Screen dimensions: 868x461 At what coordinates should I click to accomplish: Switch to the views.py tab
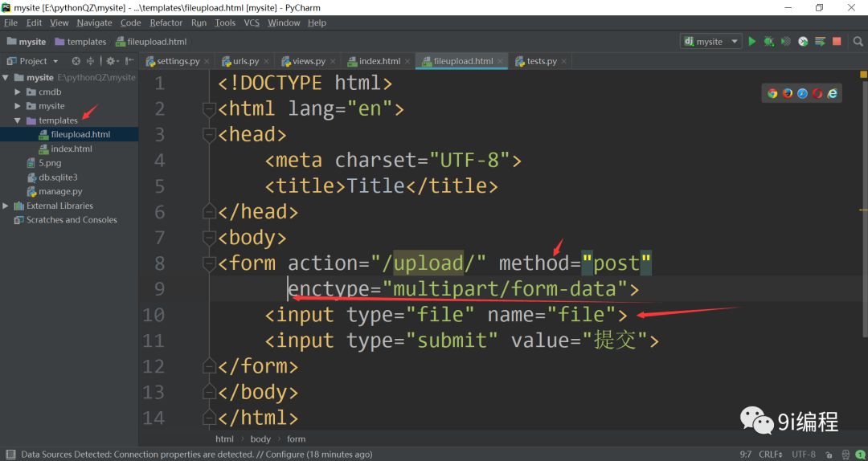309,61
